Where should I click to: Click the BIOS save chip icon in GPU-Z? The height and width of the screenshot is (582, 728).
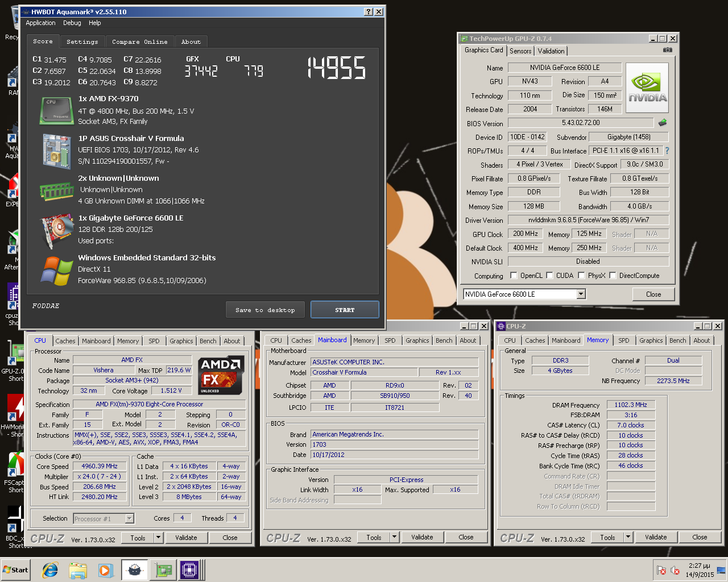point(663,122)
